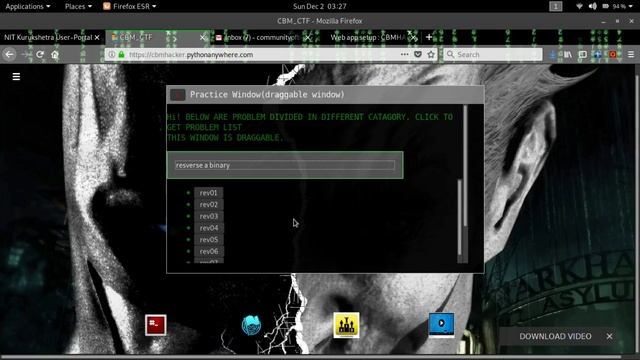
Task: Click the wifi network icon in the top panel
Action: point(579,6)
